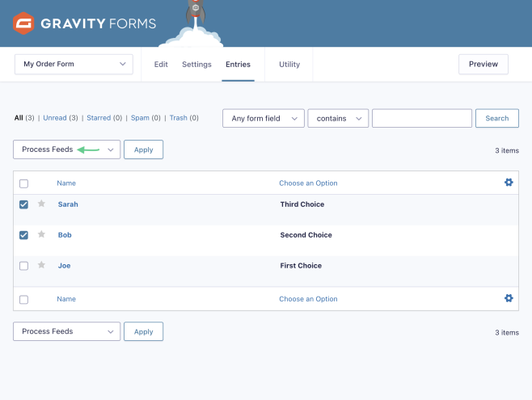Click the Search button
Screen dimensions: 532x400
pyautogui.click(x=497, y=118)
